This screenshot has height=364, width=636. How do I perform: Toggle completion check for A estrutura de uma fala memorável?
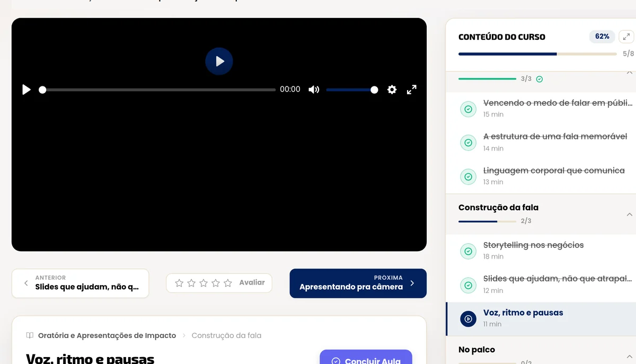click(468, 143)
